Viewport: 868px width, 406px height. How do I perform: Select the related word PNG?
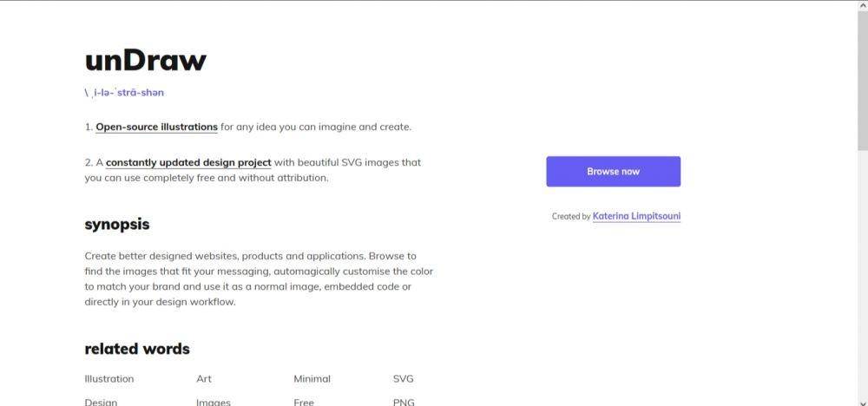404,403
